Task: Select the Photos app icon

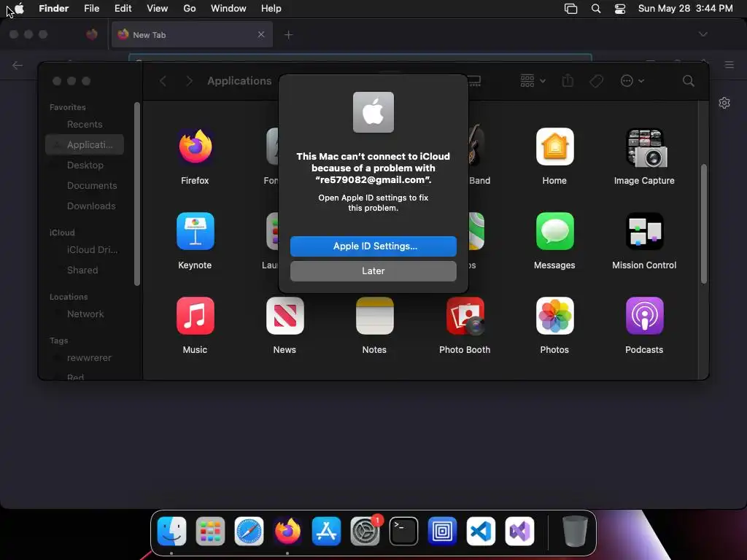Action: pyautogui.click(x=554, y=316)
